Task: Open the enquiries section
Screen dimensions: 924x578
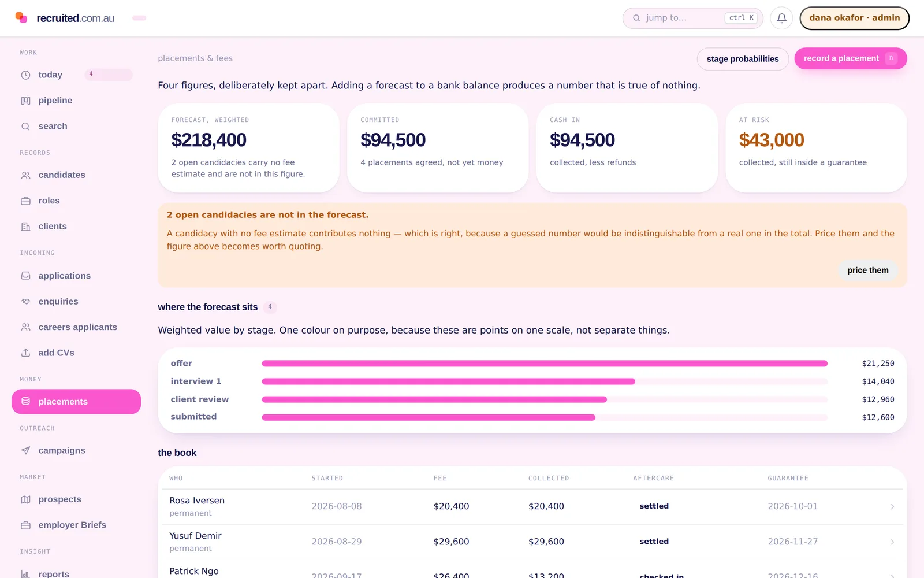Action: point(76,302)
